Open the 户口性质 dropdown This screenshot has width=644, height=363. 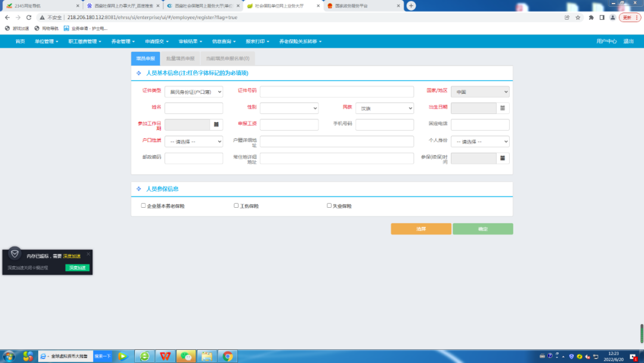[x=194, y=141]
